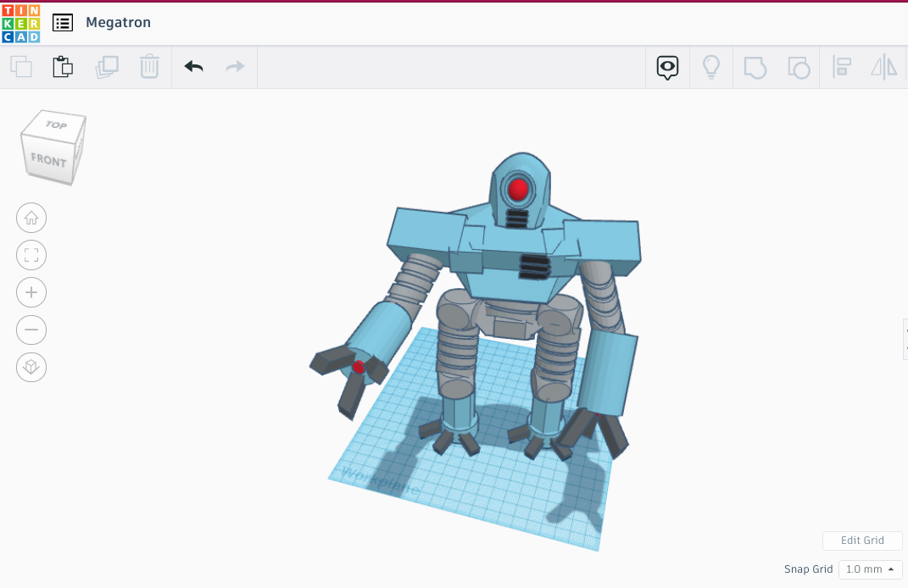Click the Mirror/Flip tool icon
Screen dimensions: 908x588
coord(884,67)
